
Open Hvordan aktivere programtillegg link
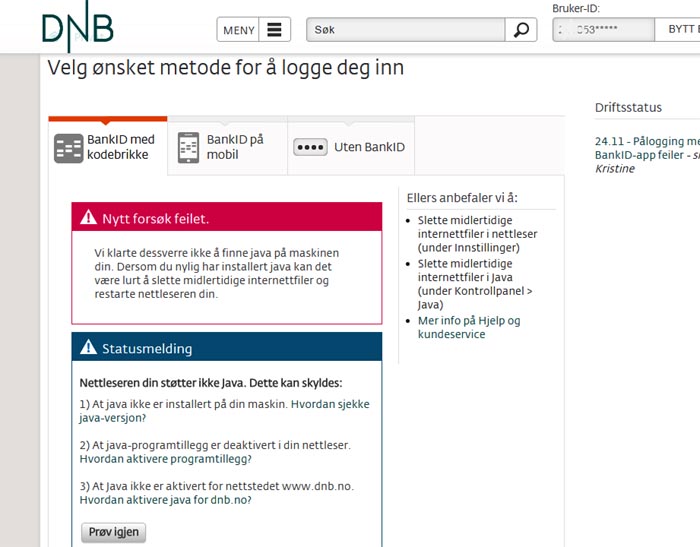click(166, 459)
